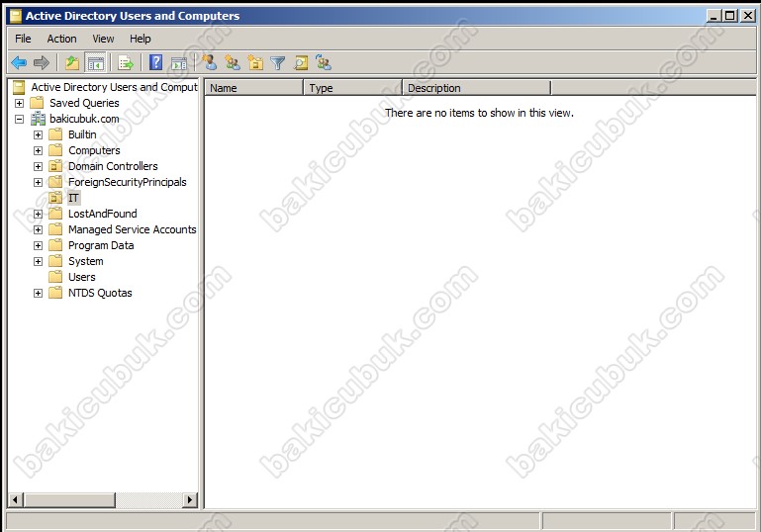The width and height of the screenshot is (761, 532).
Task: Expand the Program Data container
Action: [38, 245]
